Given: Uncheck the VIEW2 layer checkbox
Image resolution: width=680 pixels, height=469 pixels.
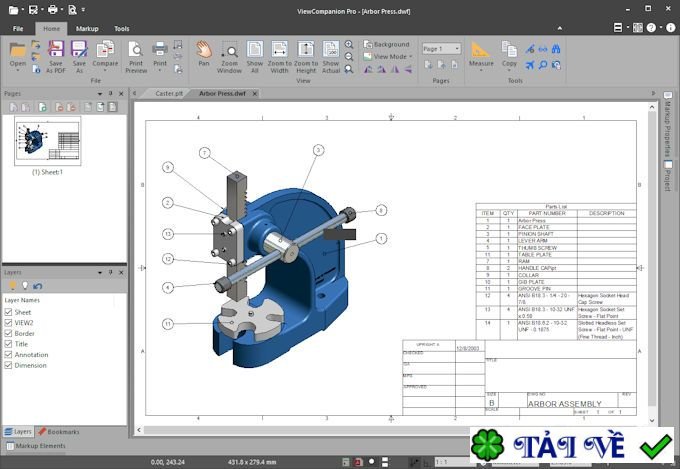Looking at the screenshot, I should coord(7,323).
